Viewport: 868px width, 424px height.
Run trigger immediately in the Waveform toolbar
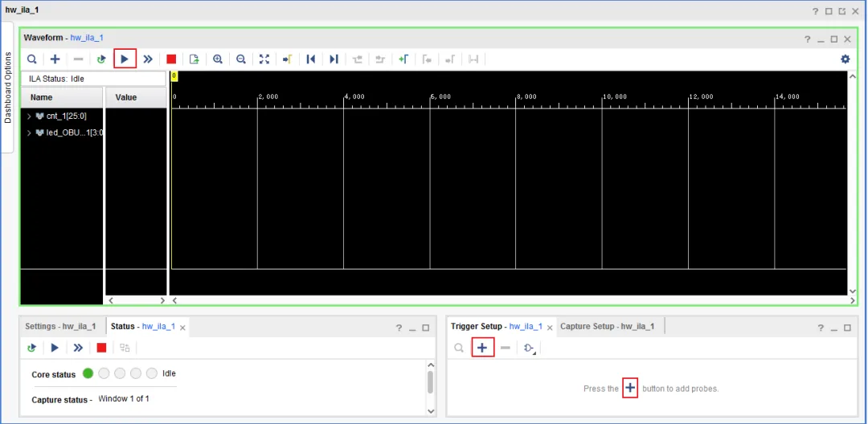[x=148, y=59]
